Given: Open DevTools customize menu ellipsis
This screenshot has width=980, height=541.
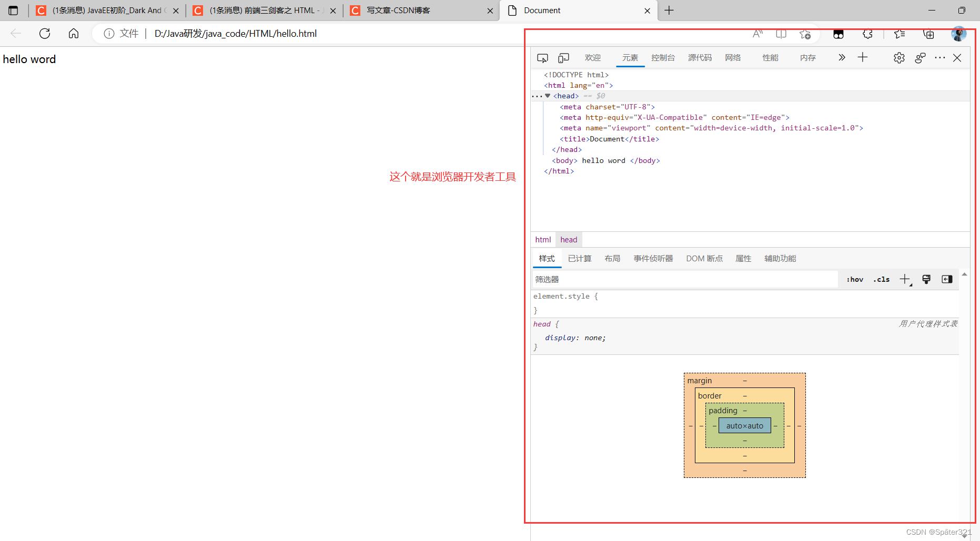Looking at the screenshot, I should (939, 58).
